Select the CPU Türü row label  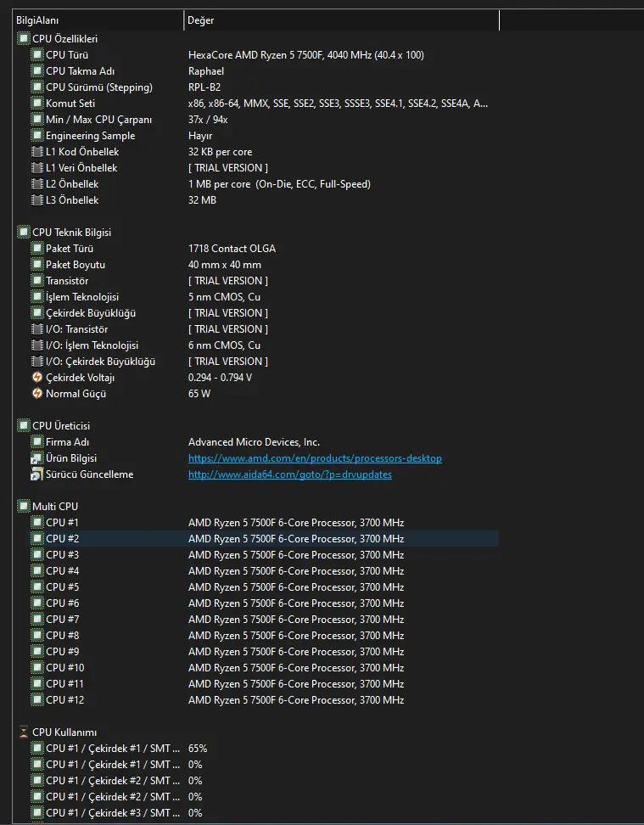pyautogui.click(x=67, y=54)
